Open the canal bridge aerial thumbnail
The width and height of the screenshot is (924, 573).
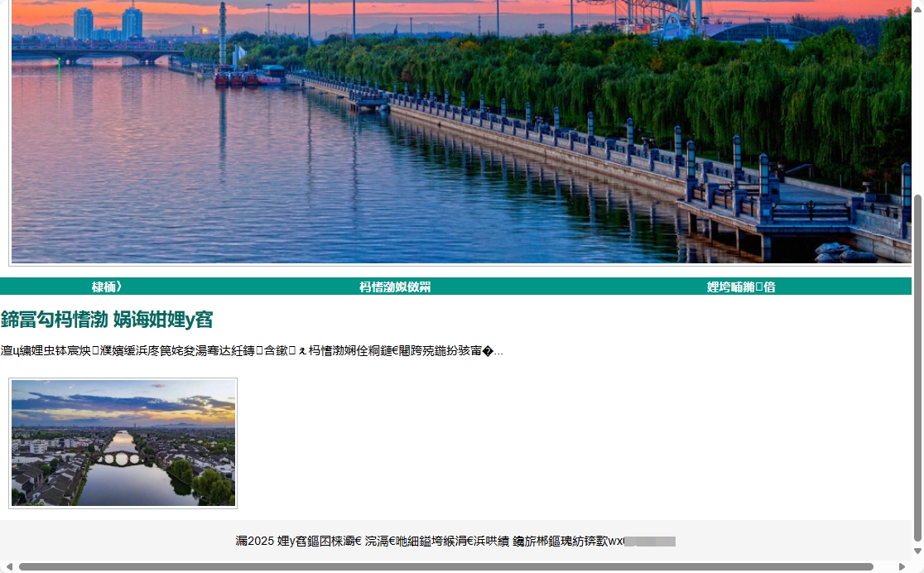(x=123, y=443)
